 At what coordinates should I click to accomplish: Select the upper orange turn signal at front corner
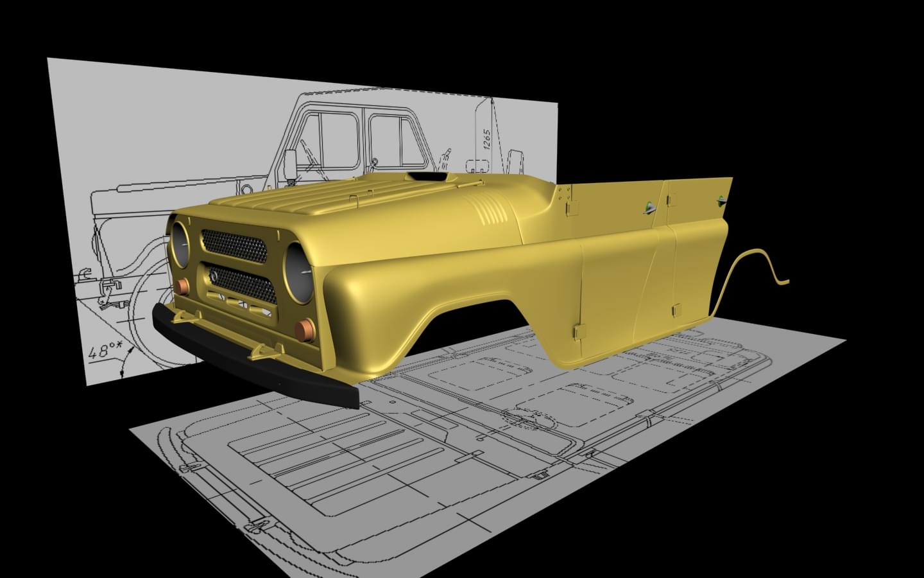pos(182,286)
